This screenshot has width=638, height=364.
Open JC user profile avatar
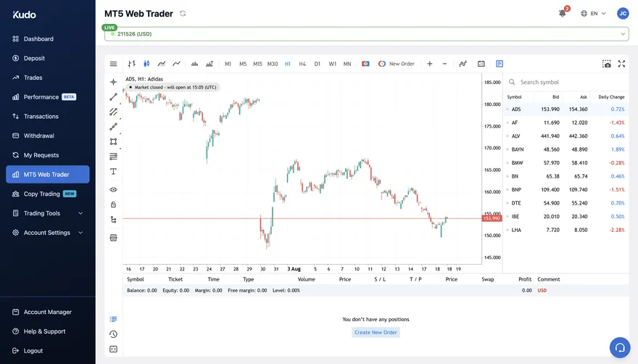623,14
